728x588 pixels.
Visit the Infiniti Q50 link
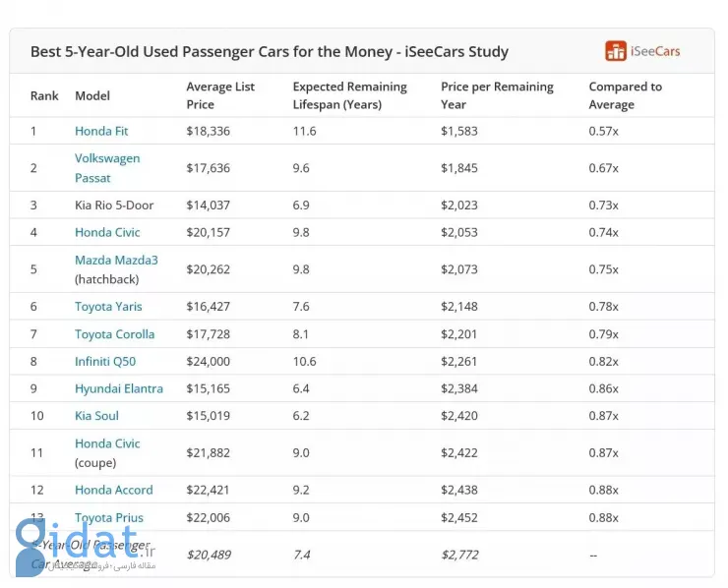pos(105,362)
